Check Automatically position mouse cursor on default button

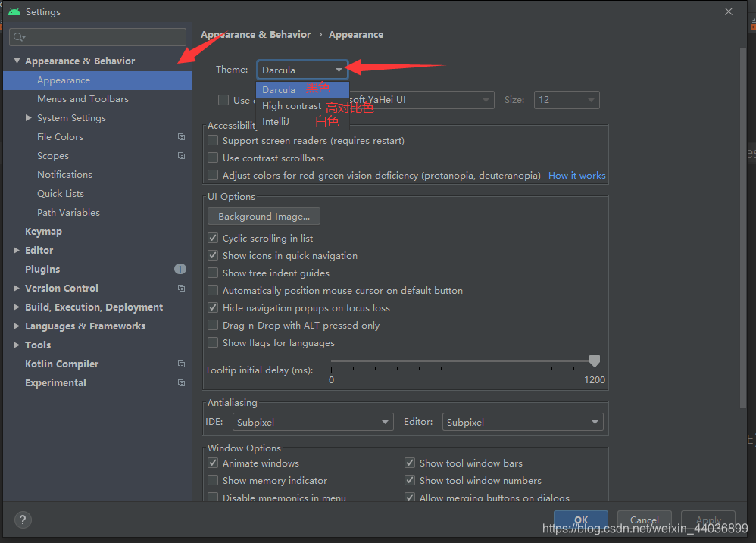click(x=213, y=290)
